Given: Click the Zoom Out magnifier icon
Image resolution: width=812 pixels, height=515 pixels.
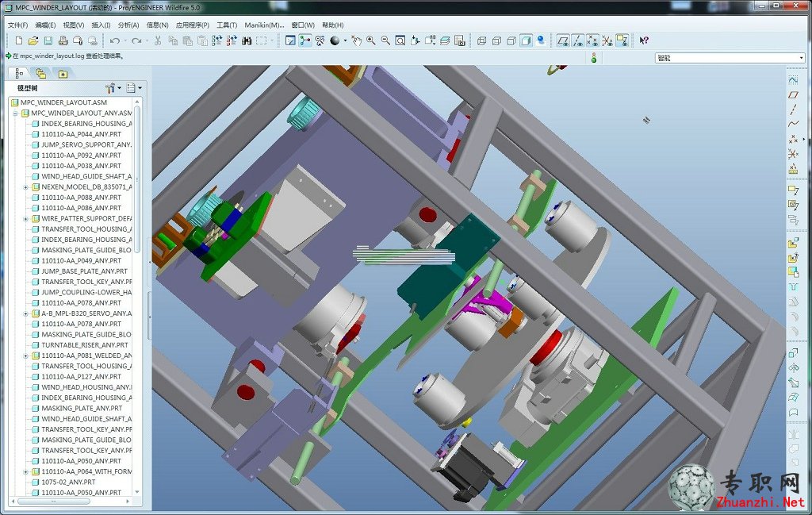Looking at the screenshot, I should (x=386, y=40).
